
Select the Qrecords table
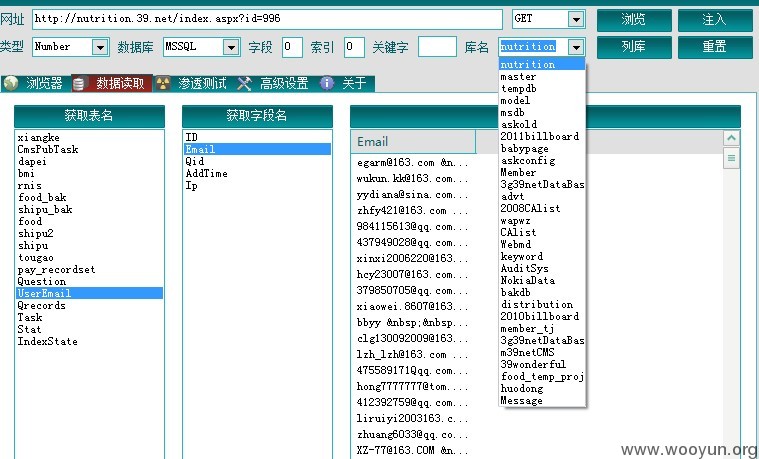(x=89, y=306)
